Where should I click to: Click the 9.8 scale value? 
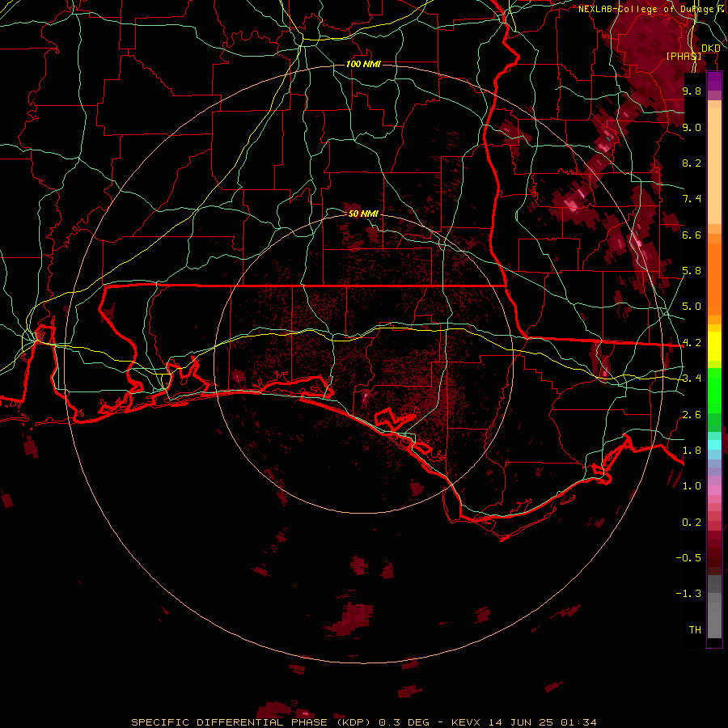click(692, 91)
